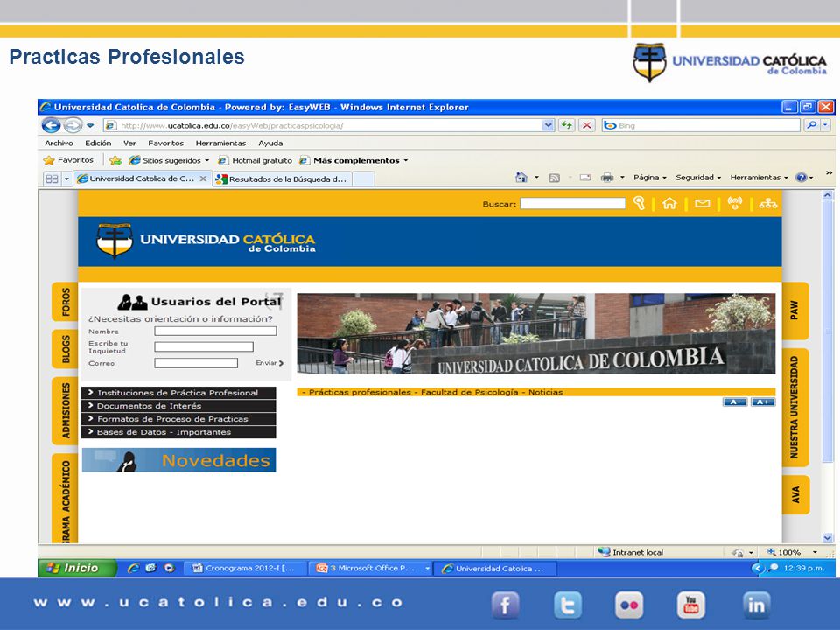Open the address bar history dropdown

548,125
